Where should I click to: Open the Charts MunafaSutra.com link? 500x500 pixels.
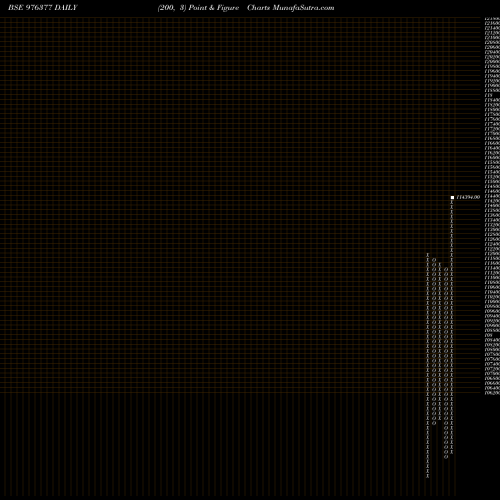pyautogui.click(x=291, y=8)
